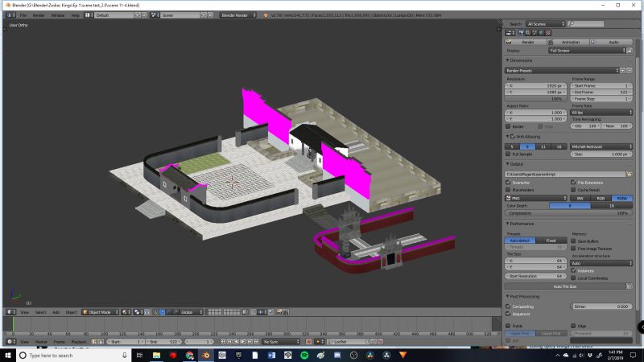Select 11 anti-aliasing samples
Screen dimensions: 644x362
[x=543, y=146]
